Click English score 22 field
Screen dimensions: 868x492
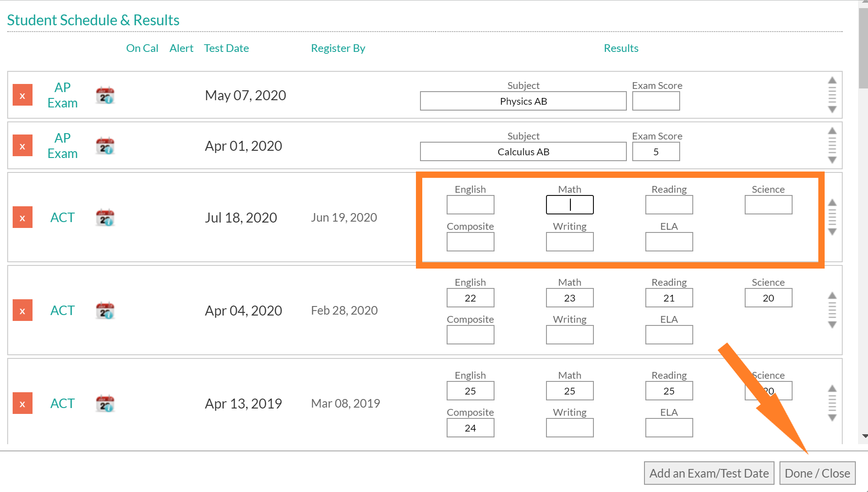(x=470, y=298)
